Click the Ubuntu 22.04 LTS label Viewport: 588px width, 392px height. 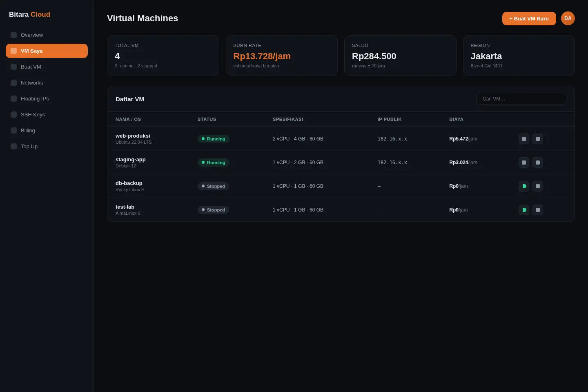tap(134, 143)
